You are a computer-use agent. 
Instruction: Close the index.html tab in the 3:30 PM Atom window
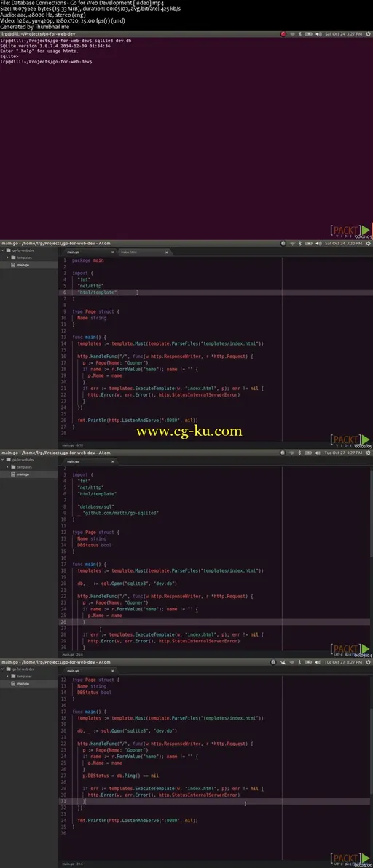166,252
